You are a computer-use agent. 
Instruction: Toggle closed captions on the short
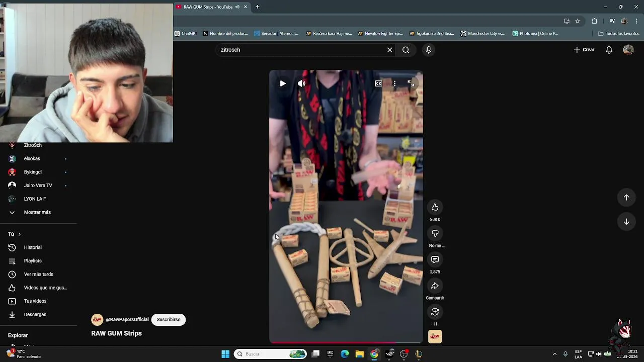(378, 83)
